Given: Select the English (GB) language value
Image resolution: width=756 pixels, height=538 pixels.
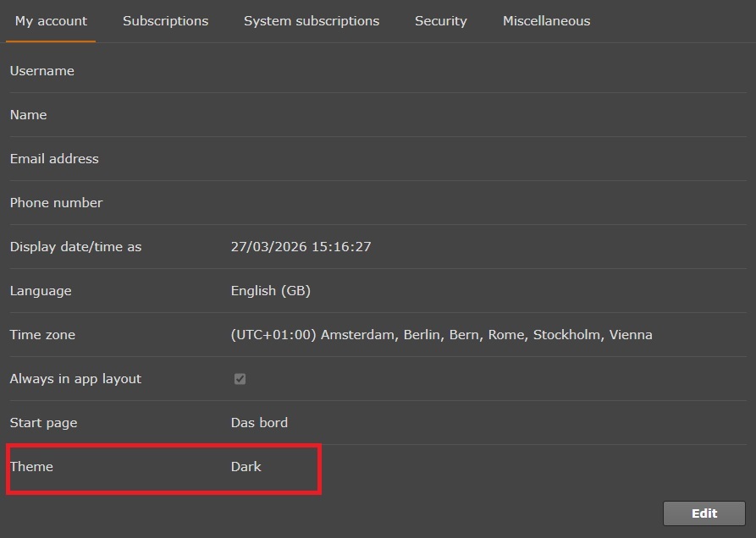Looking at the screenshot, I should point(271,291).
